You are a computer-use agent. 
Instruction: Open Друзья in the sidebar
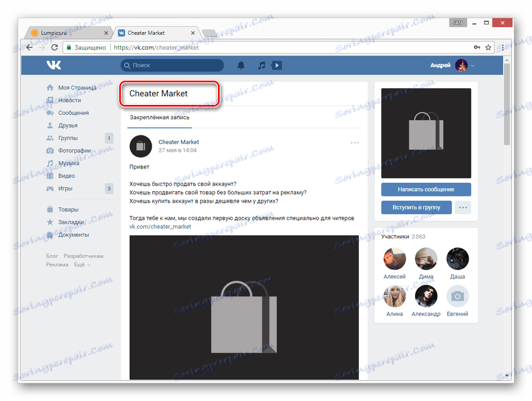click(x=68, y=125)
